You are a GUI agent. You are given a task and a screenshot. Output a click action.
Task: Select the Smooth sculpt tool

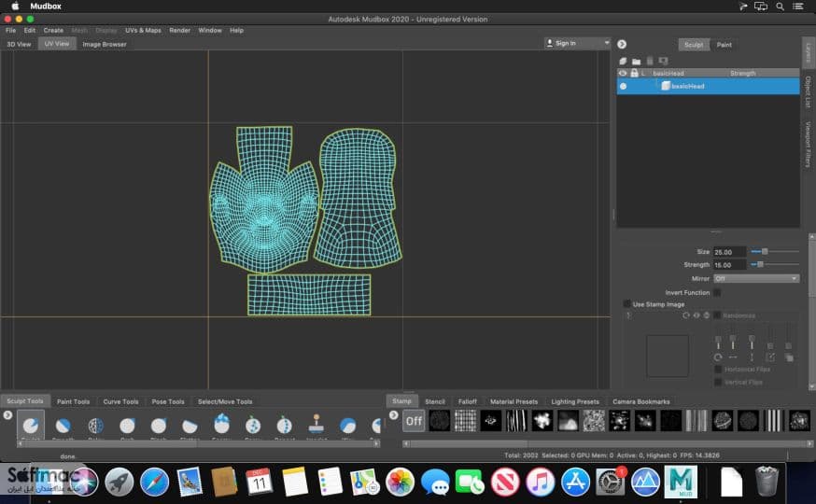(63, 426)
